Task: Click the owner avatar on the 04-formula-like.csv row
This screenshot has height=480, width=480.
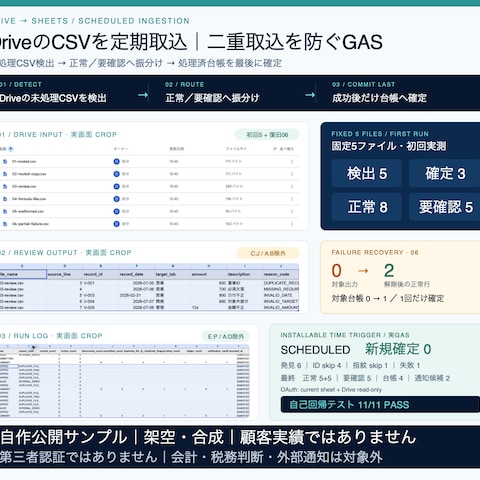Action: pyautogui.click(x=116, y=199)
